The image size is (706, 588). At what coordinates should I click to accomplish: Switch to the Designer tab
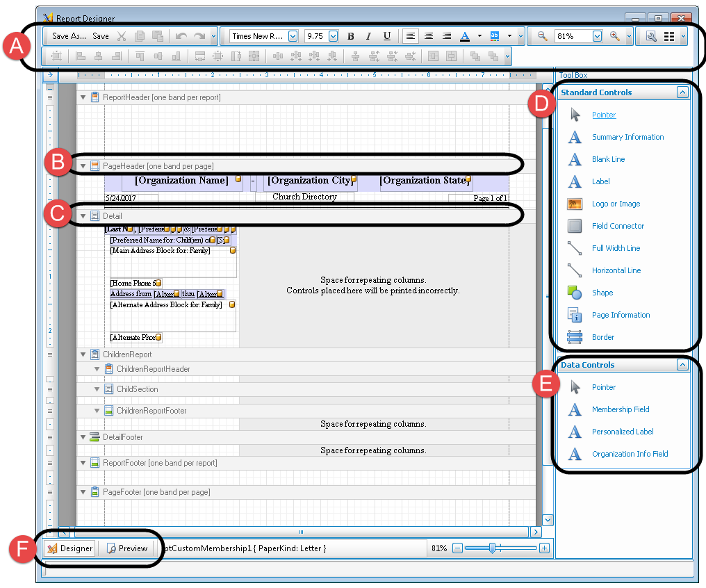(x=69, y=548)
